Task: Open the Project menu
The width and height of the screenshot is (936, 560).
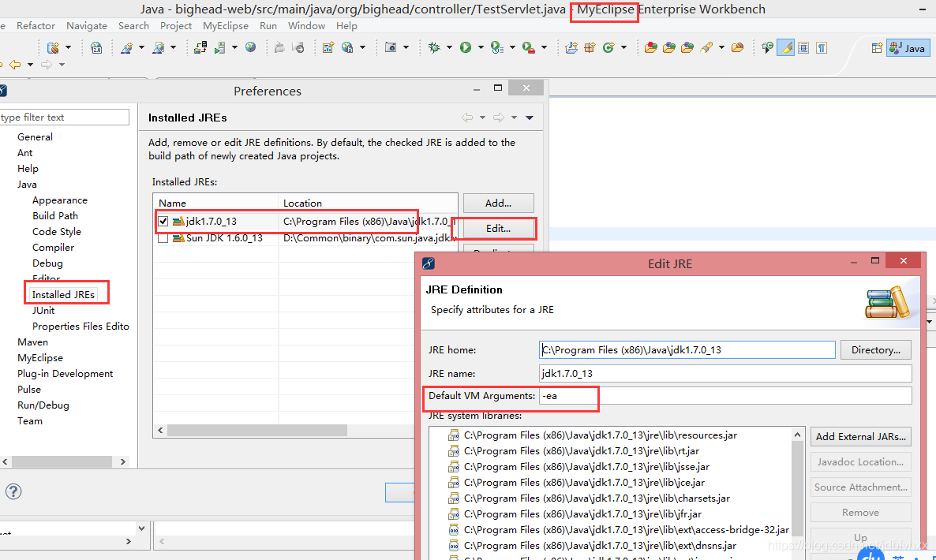Action: point(175,26)
